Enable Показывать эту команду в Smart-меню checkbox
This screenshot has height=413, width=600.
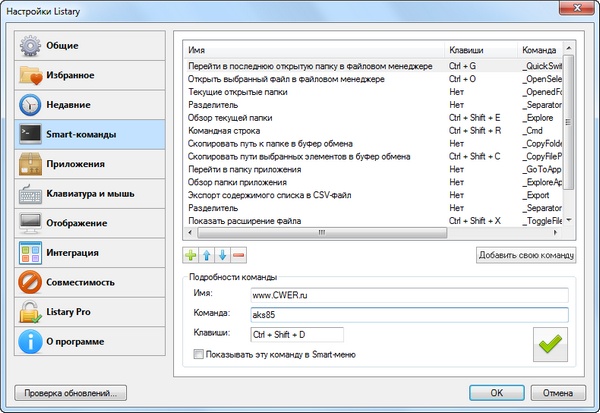[x=199, y=355]
